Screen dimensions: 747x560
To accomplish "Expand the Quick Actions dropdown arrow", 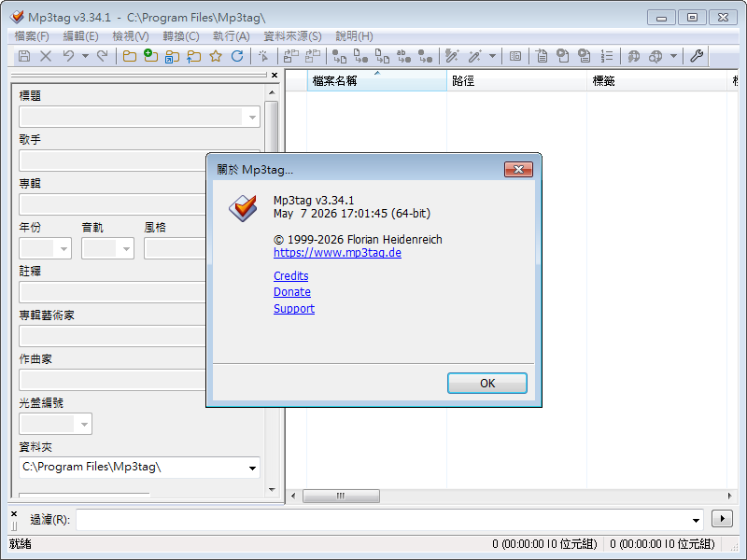I will point(493,56).
